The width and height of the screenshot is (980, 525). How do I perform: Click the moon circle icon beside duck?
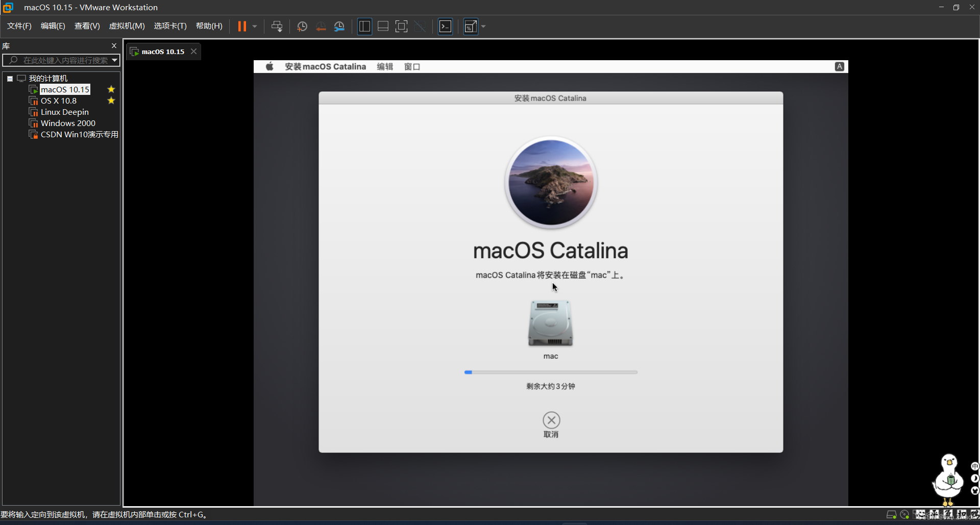click(975, 479)
